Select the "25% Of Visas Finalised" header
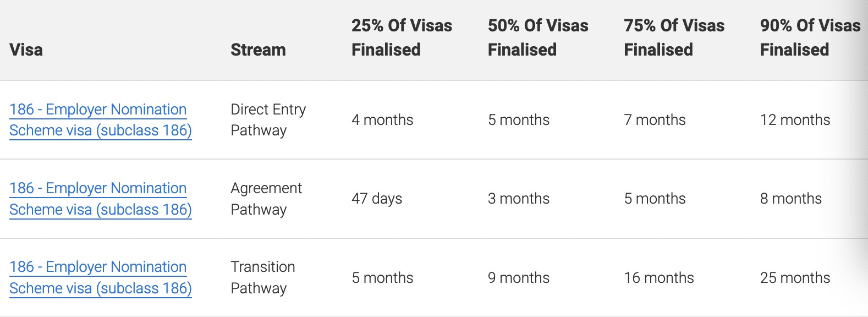The height and width of the screenshot is (317, 868). coord(402,37)
